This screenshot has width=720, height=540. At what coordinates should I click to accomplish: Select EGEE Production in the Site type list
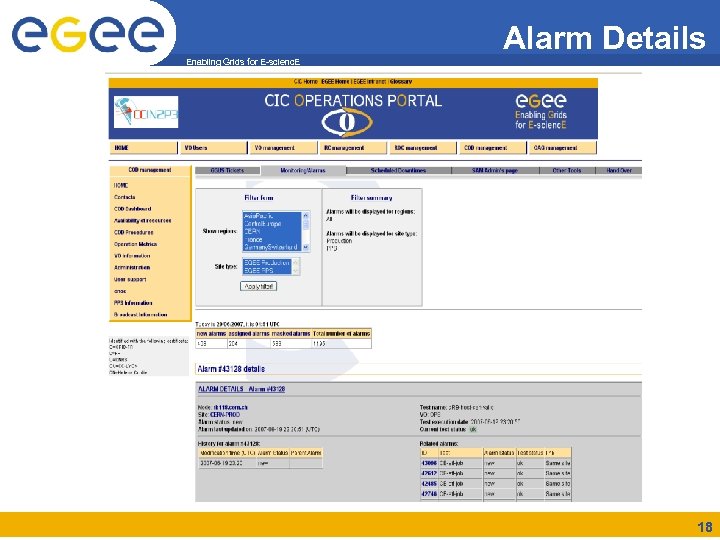coord(267,263)
